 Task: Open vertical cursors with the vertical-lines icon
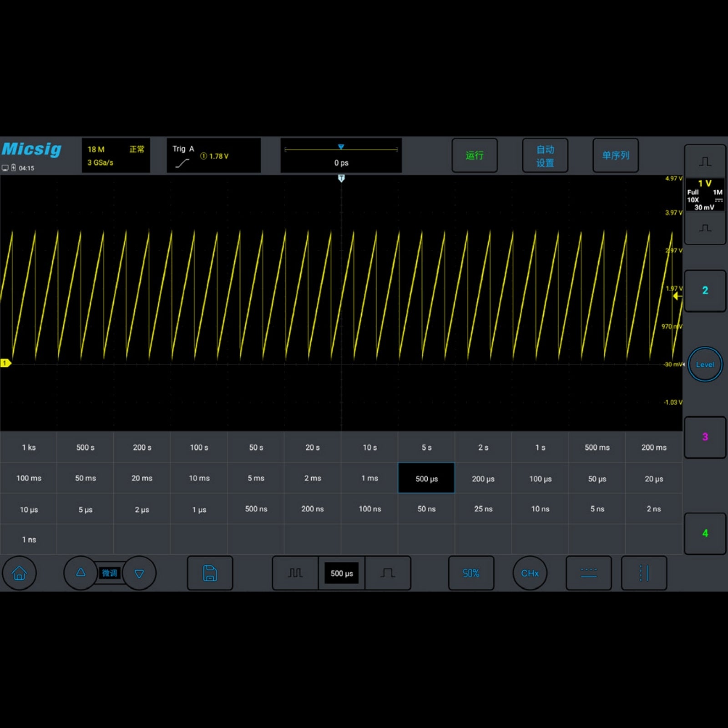644,573
